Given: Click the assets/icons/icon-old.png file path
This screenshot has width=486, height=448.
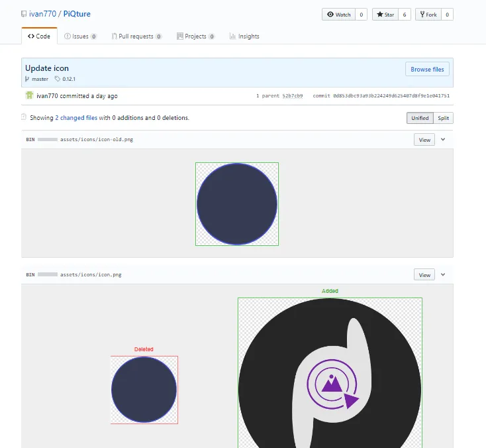Looking at the screenshot, I should [97, 140].
